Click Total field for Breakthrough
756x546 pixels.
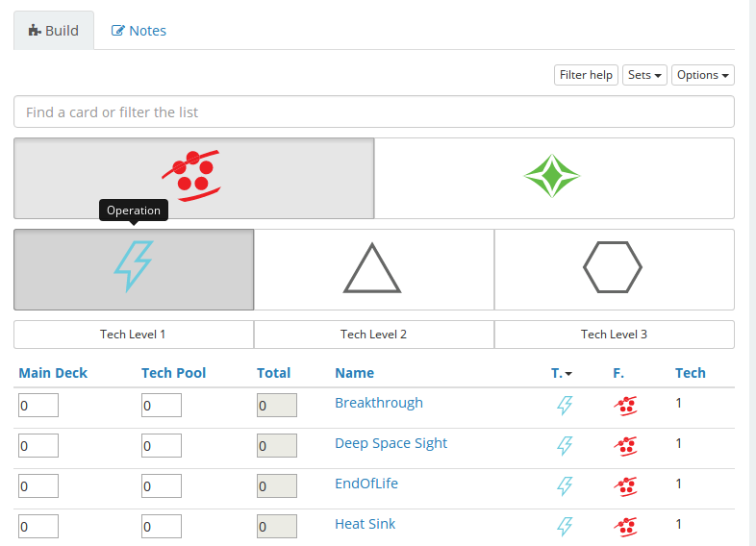[x=277, y=406]
